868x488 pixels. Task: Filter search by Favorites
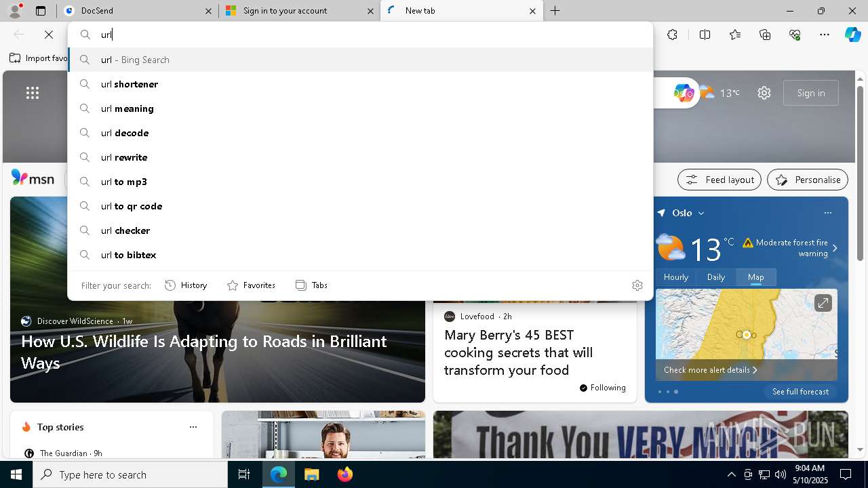tap(251, 285)
